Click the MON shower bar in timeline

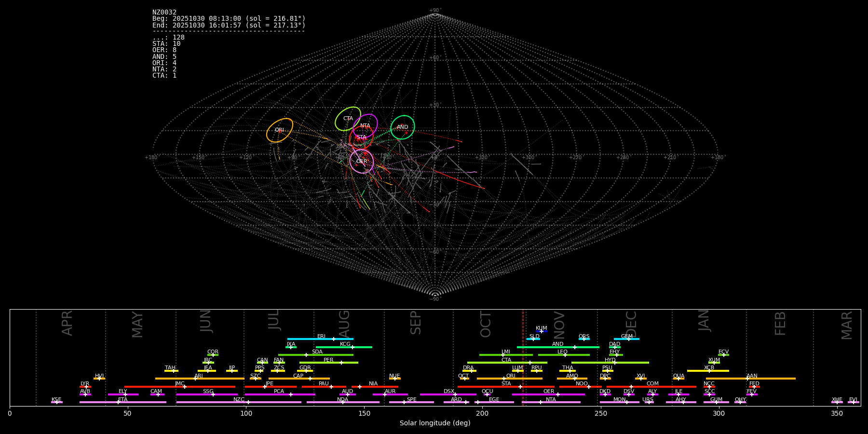point(620,402)
